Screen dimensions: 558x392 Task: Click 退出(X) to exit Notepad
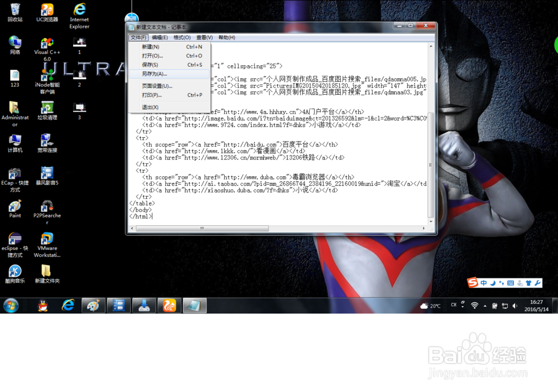170,107
